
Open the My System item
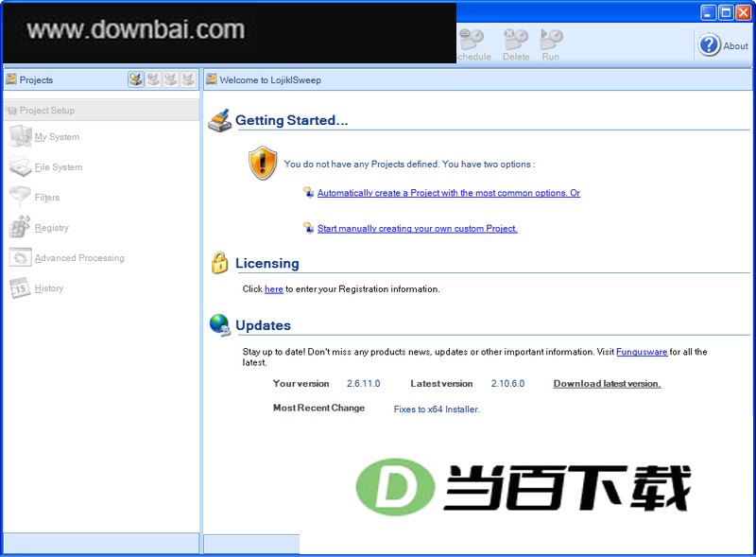[x=44, y=136]
